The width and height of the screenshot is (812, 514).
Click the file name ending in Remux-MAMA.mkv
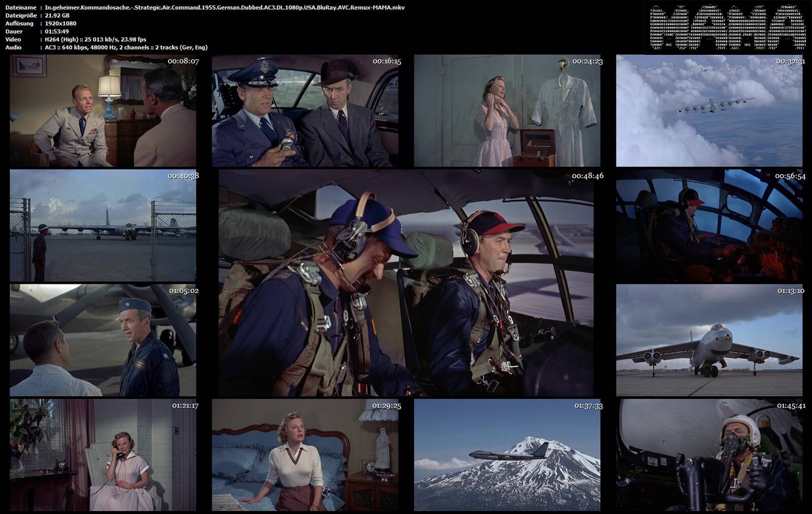click(225, 8)
